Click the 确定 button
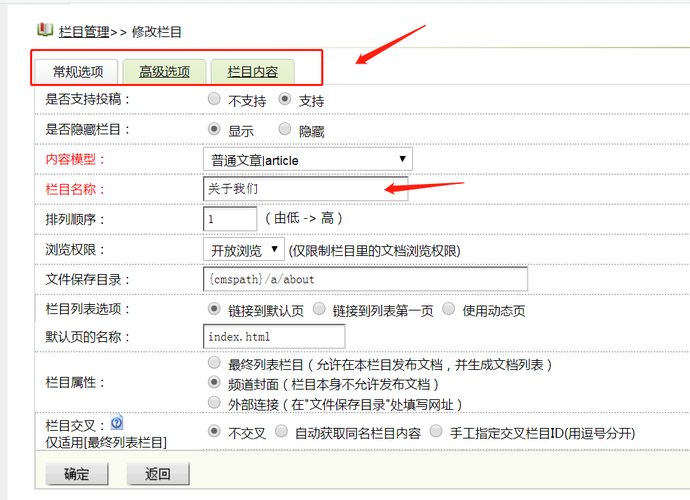Image resolution: width=690 pixels, height=500 pixels. click(x=77, y=474)
